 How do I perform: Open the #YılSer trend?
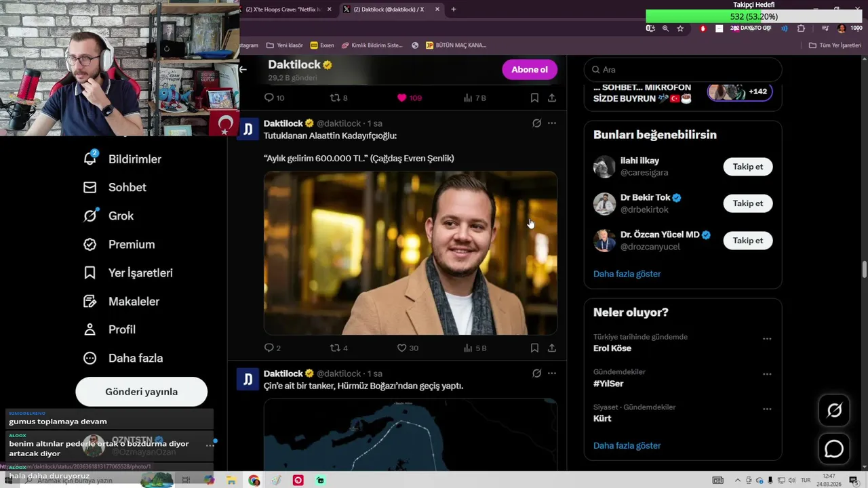pyautogui.click(x=608, y=384)
